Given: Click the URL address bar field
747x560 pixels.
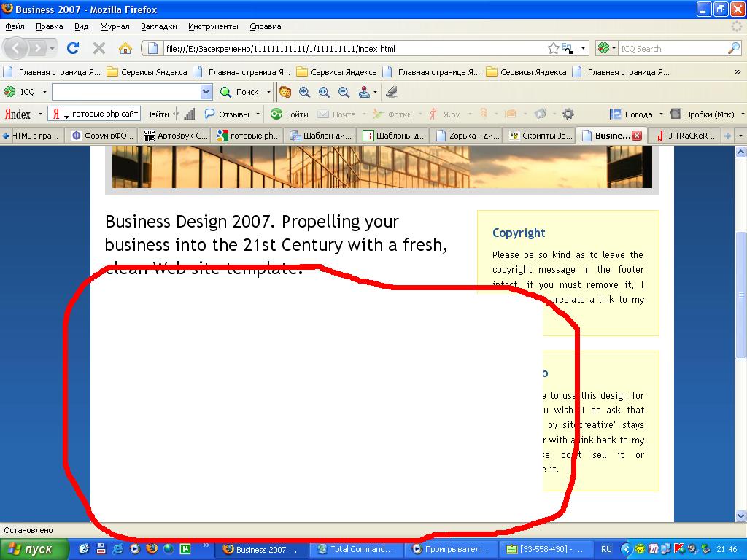Looking at the screenshot, I should [x=350, y=49].
